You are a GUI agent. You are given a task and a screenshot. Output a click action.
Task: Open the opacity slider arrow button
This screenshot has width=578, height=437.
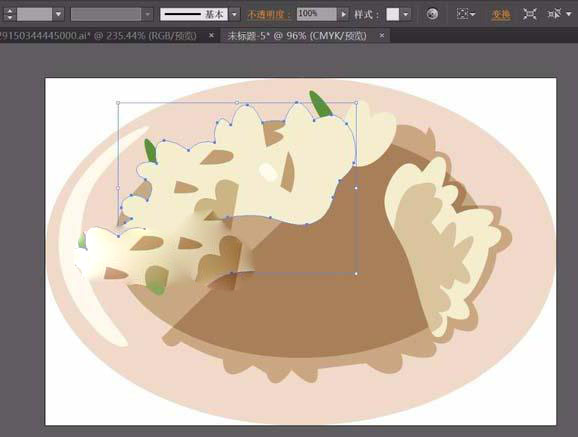[x=343, y=14]
